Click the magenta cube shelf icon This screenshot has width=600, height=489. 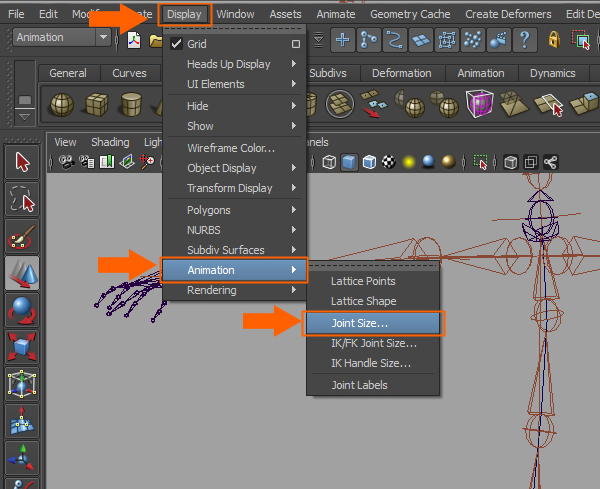[479, 103]
